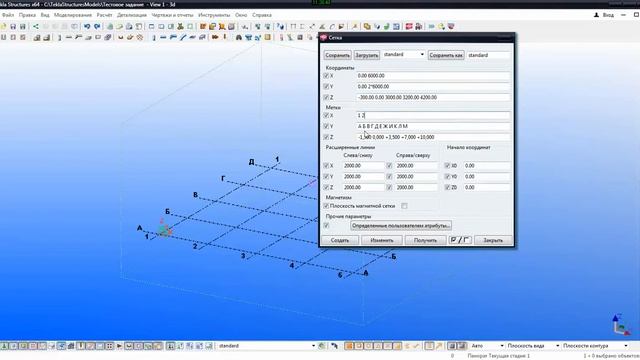Click the Сохранить как name field showing standard
Image resolution: width=640 pixels, height=360 pixels.
[489, 55]
